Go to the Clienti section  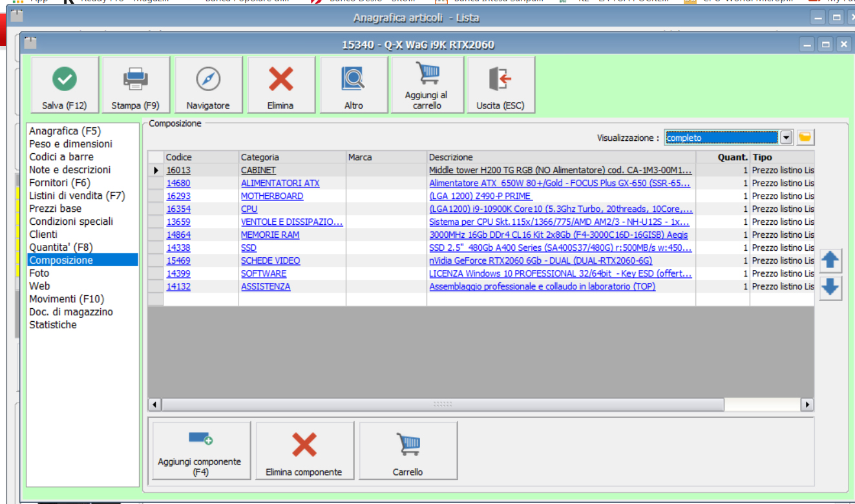(x=43, y=235)
